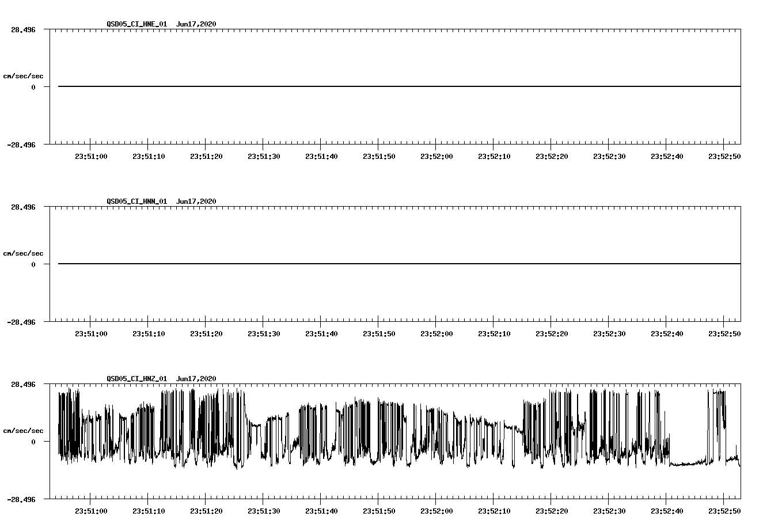This screenshot has height=532, width=782.
Task: Click 23:52:00 time label under HNE plot
Action: pyautogui.click(x=436, y=157)
